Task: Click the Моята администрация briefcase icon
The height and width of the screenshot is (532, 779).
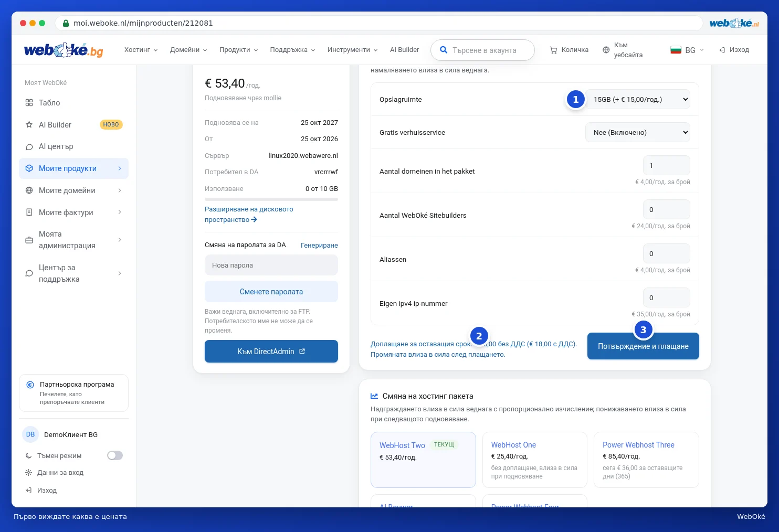Action: tap(29, 240)
